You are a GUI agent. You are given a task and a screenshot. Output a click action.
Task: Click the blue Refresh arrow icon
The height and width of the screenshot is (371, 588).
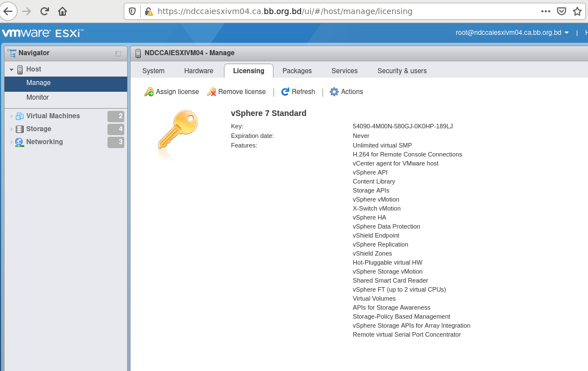[x=285, y=92]
